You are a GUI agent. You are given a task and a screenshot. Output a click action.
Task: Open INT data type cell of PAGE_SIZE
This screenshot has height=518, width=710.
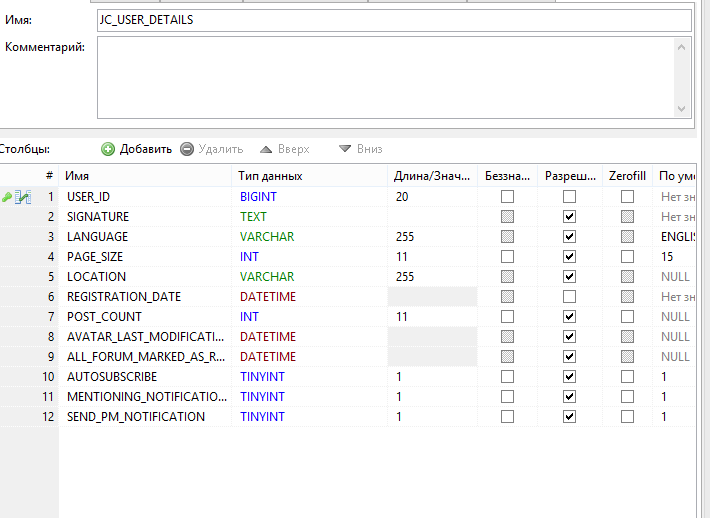coord(310,257)
